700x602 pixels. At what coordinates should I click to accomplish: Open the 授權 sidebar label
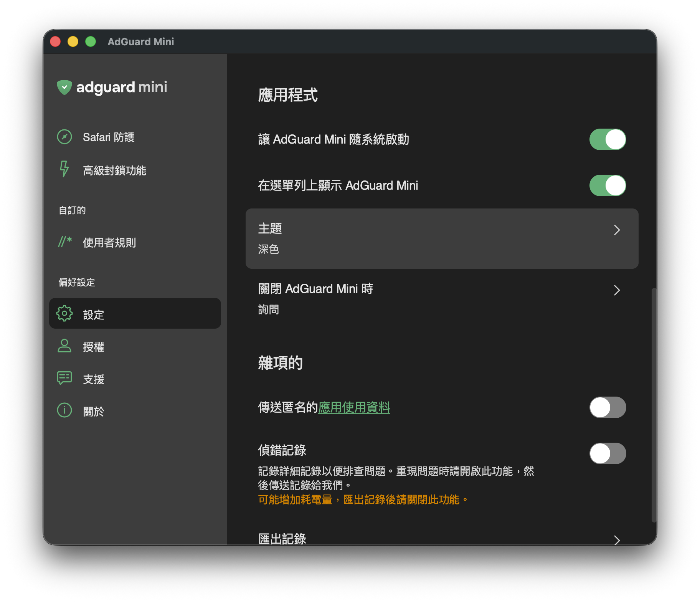[94, 347]
